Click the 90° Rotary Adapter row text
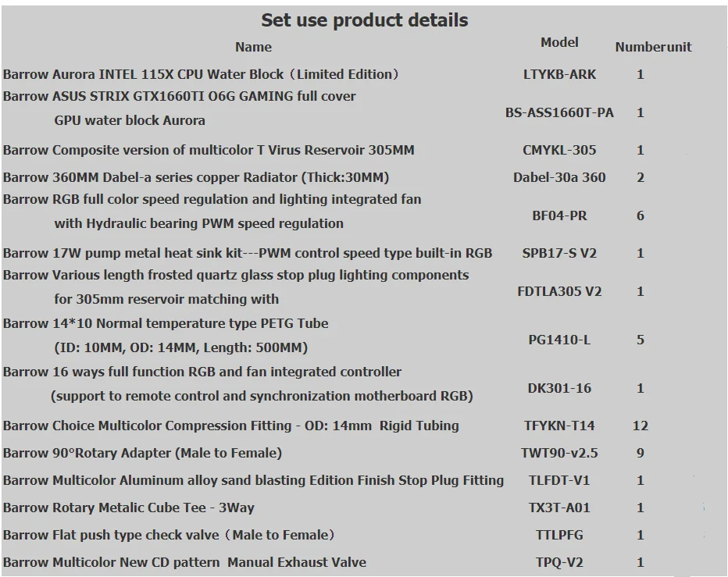This screenshot has width=728, height=577. point(142,453)
